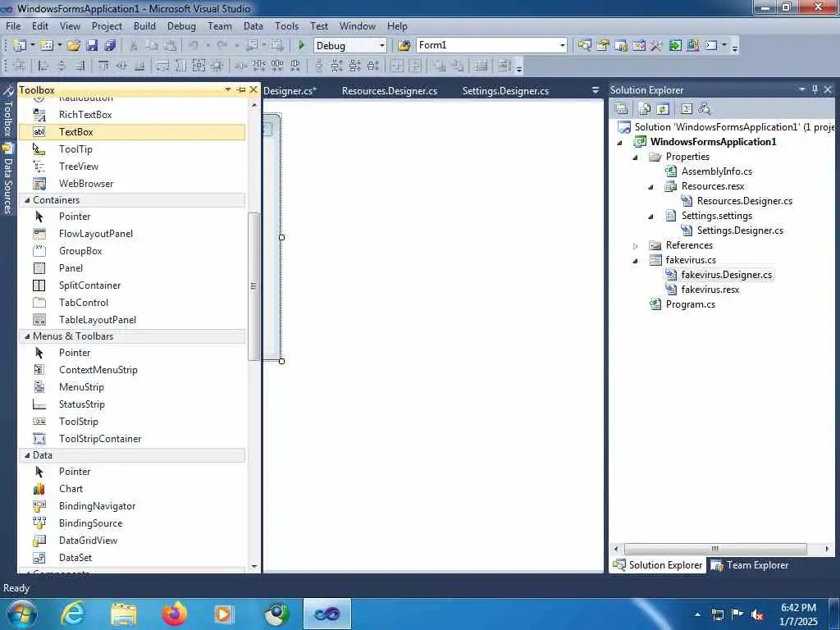Viewport: 840px width, 630px height.
Task: Close the Toolbox panel
Action: click(254, 89)
